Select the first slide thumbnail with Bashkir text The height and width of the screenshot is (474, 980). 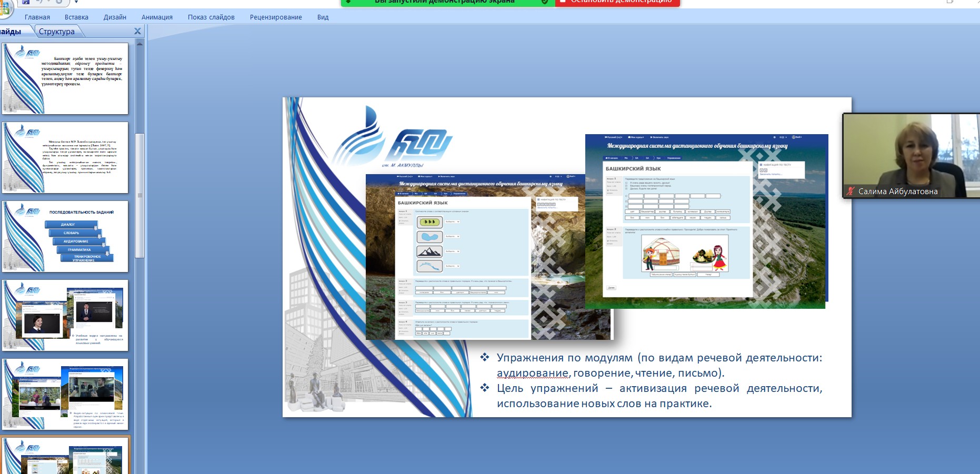click(65, 78)
